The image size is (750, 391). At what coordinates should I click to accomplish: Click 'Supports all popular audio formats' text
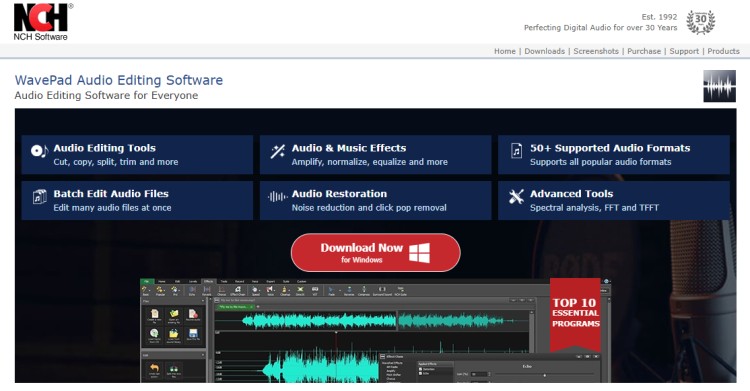(600, 162)
